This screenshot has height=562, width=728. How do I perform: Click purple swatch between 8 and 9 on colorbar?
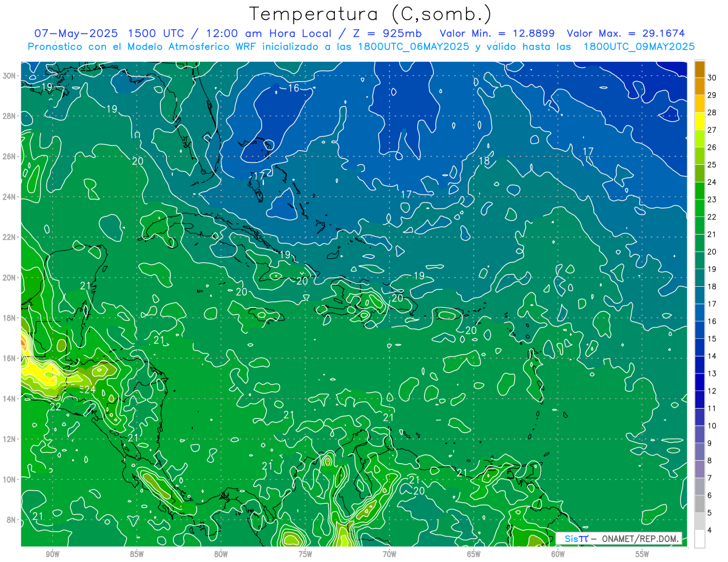(x=699, y=452)
